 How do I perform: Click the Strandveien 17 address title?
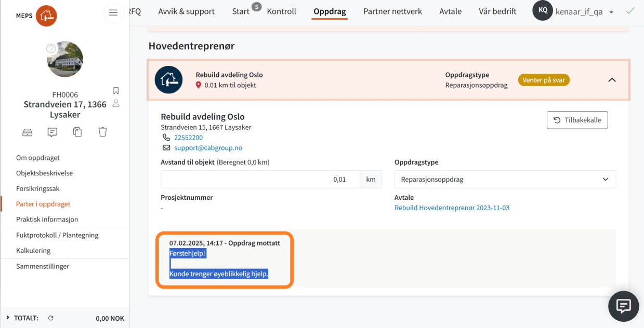65,110
